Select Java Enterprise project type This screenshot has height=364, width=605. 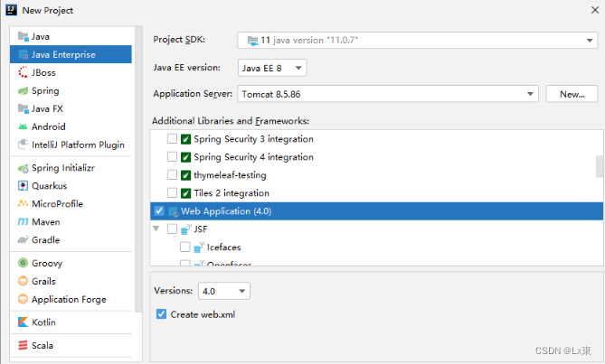pos(71,54)
